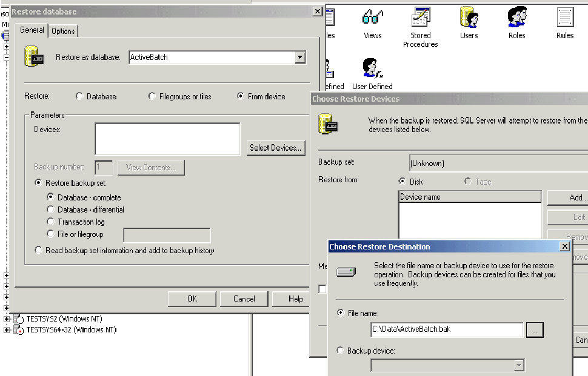Viewport: 588px width, 376px height.
Task: Open the Views icon
Action: click(372, 18)
